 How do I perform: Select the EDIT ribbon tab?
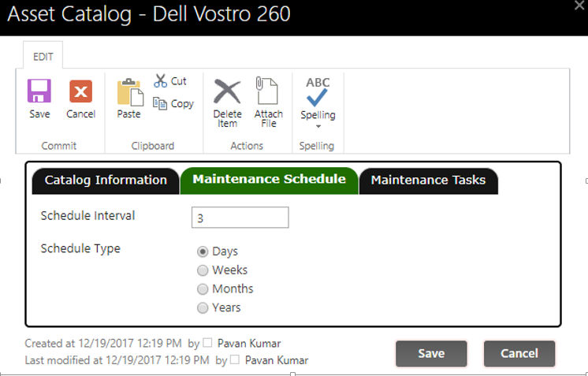(43, 58)
